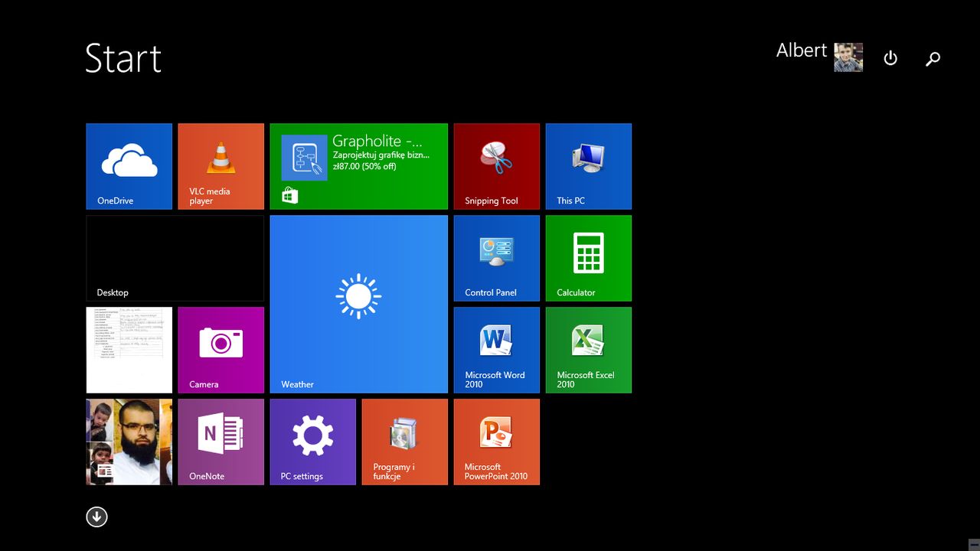
Task: Open the Camera tile
Action: 221,350
